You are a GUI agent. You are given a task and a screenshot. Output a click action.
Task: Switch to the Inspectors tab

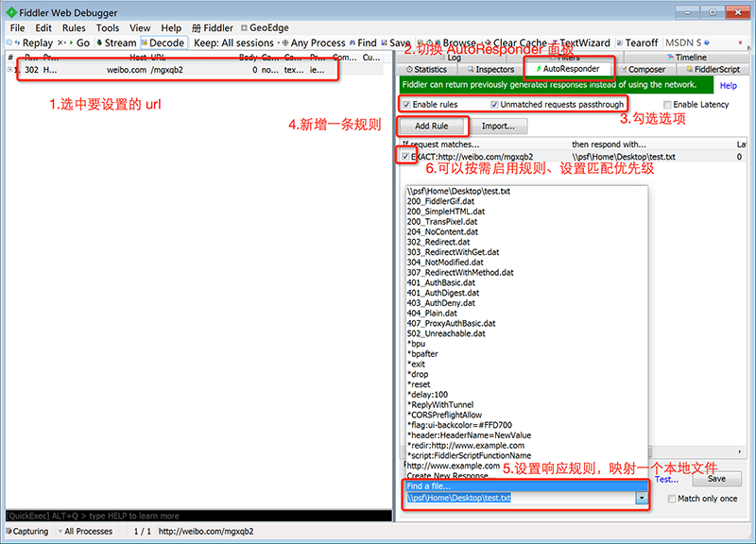(x=490, y=69)
